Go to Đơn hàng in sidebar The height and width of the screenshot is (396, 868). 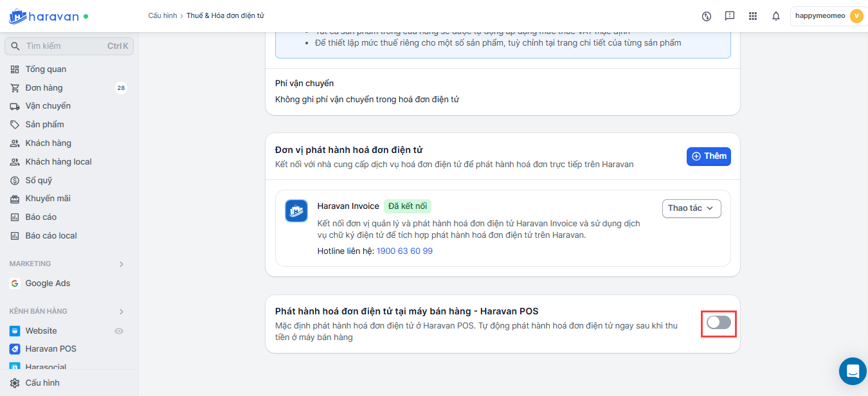pyautogui.click(x=44, y=88)
